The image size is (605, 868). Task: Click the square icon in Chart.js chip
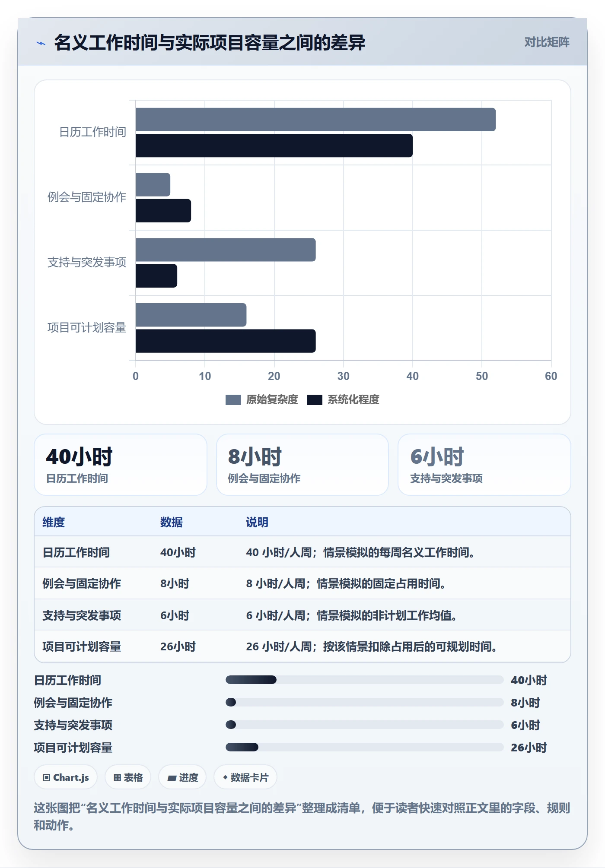click(47, 778)
